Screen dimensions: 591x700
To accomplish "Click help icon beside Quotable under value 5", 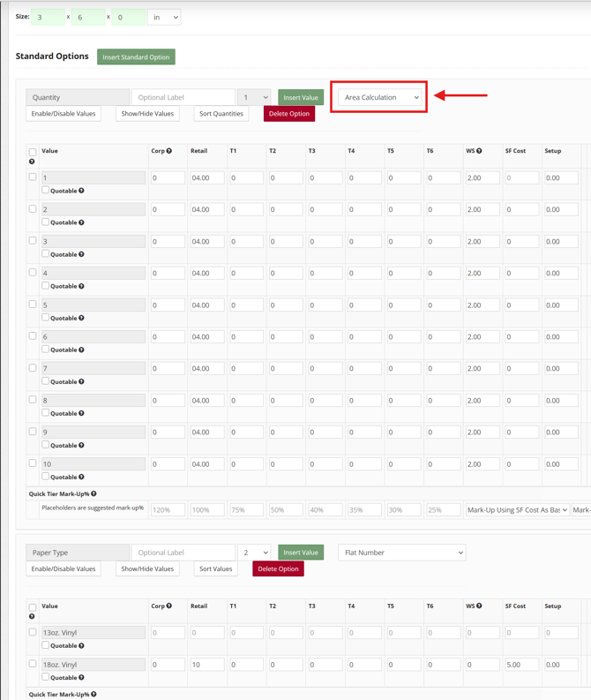I will click(81, 318).
